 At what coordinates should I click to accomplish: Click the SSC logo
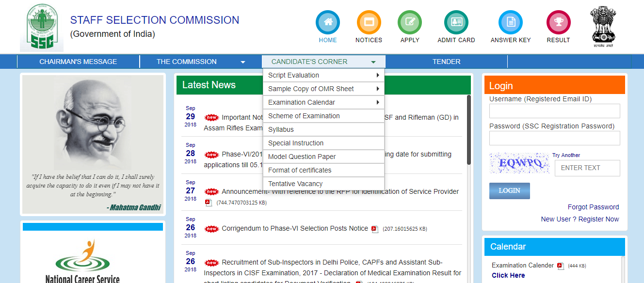(x=42, y=27)
